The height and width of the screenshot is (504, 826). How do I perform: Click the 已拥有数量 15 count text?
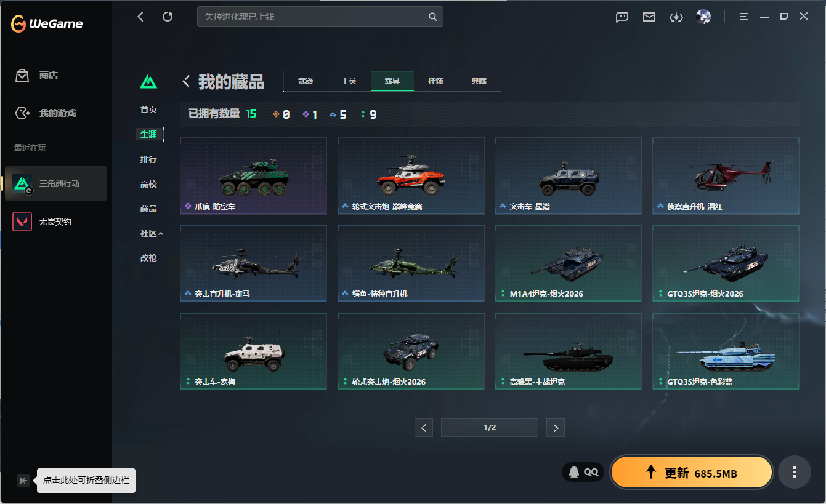coord(222,114)
